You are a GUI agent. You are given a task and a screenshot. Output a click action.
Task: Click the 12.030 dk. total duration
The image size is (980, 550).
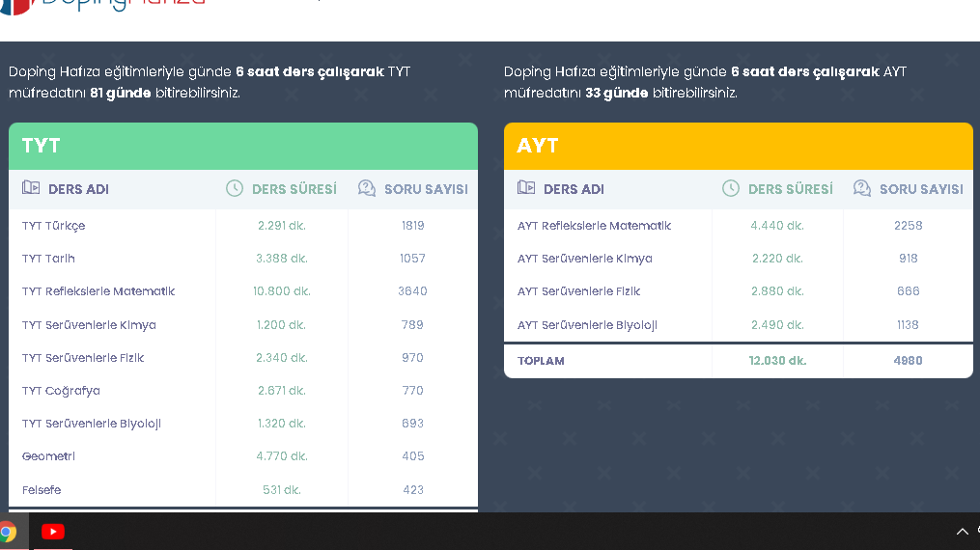pos(777,361)
